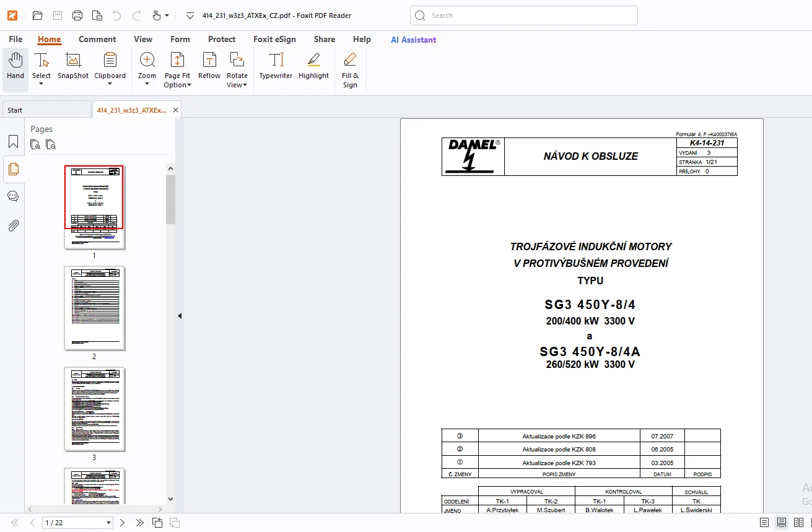Go to the next page
Image resolution: width=812 pixels, height=532 pixels.
(x=122, y=523)
